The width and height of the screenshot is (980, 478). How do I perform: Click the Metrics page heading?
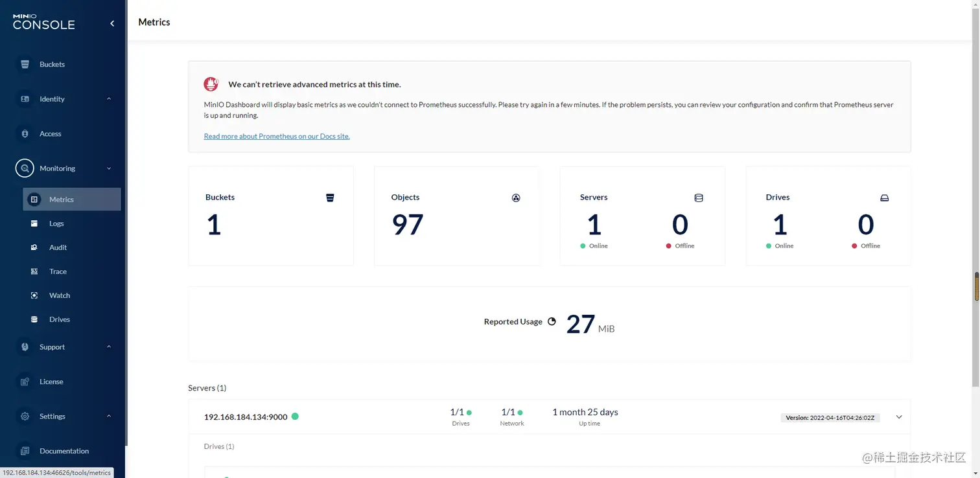(154, 22)
